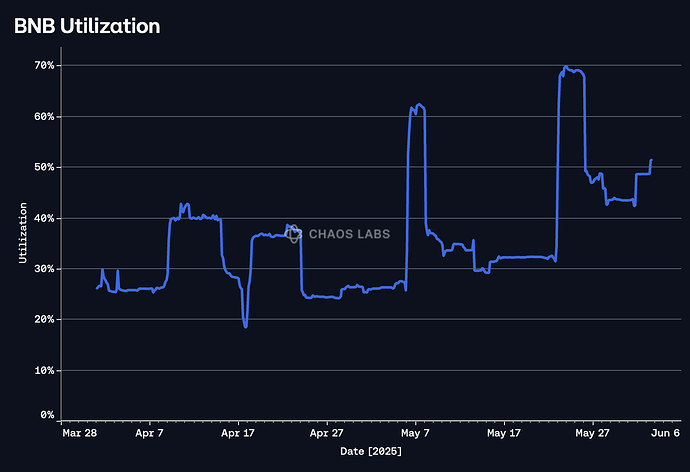This screenshot has height=472, width=690.
Task: Click the Apr 7 date label
Action: pos(149,433)
